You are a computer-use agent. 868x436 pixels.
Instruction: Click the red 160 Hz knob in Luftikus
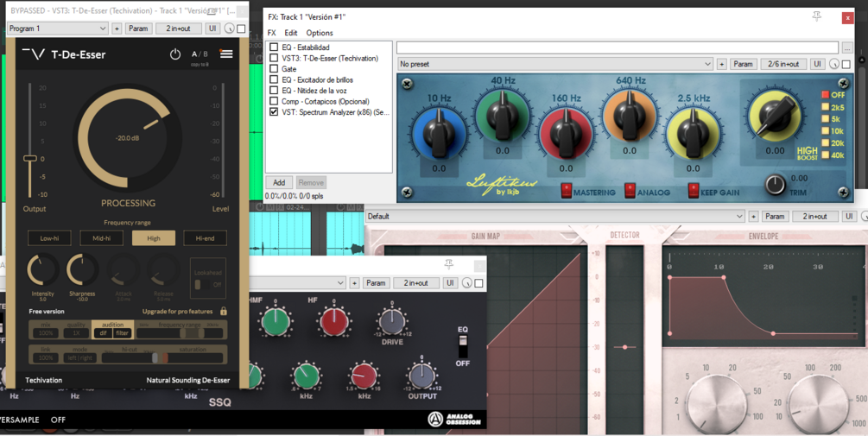coord(566,133)
